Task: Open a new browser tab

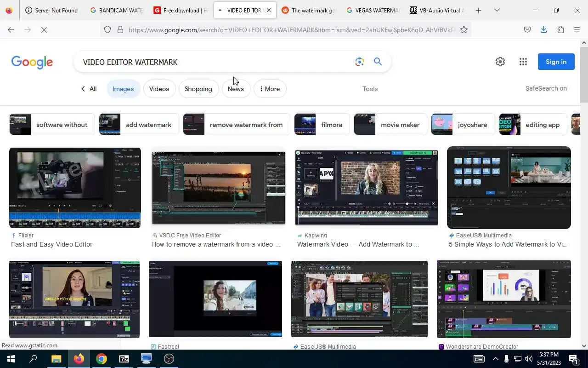Action: coord(478,10)
